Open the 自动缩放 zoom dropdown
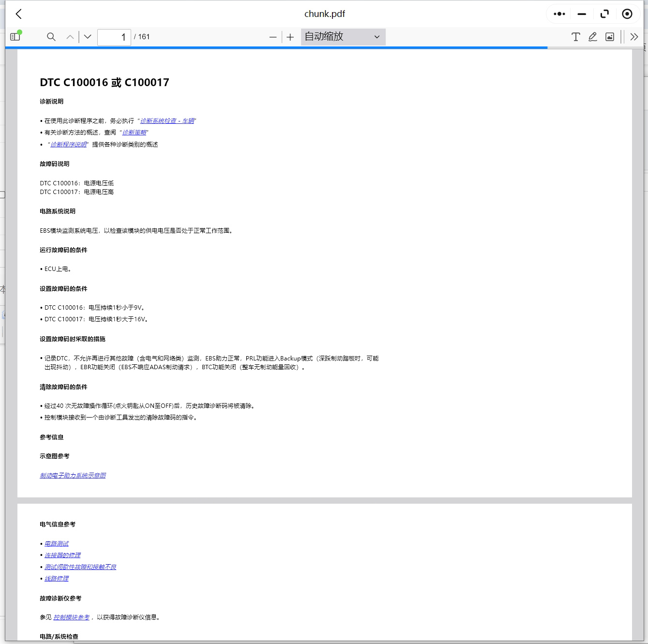This screenshot has width=648, height=644. click(x=343, y=37)
